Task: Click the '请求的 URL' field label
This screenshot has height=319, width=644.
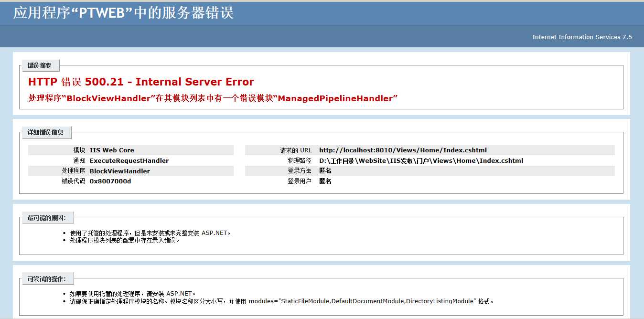Action: click(296, 150)
